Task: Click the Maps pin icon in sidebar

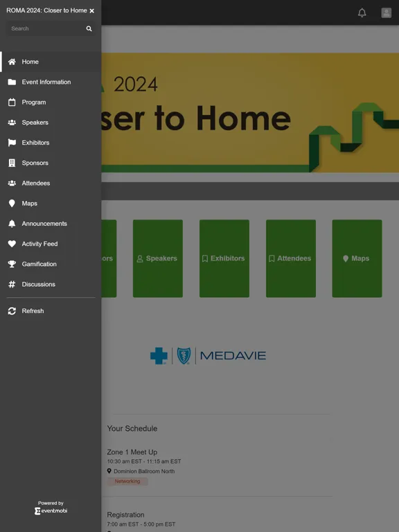Action: pyautogui.click(x=12, y=204)
